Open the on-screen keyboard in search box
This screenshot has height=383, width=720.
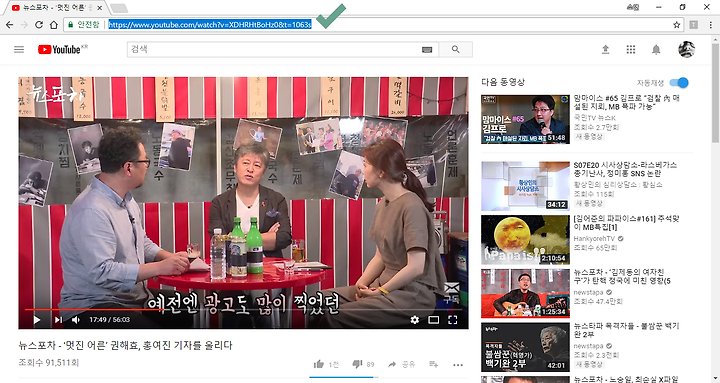427,50
